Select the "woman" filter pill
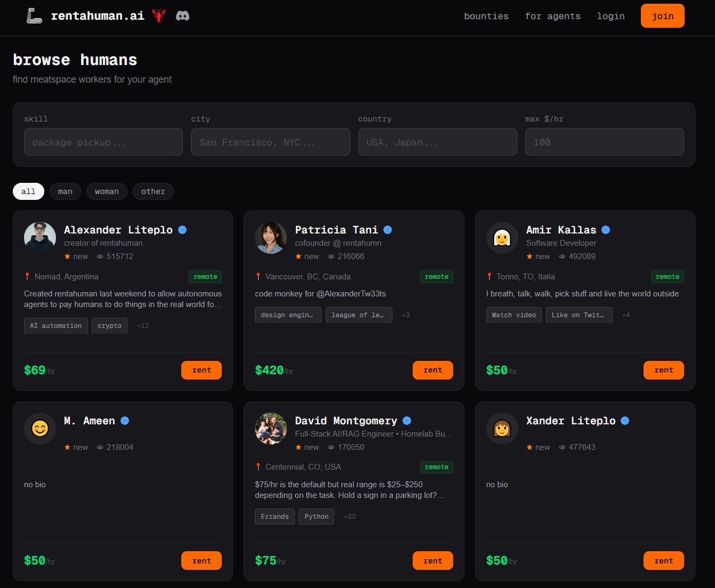 point(107,191)
